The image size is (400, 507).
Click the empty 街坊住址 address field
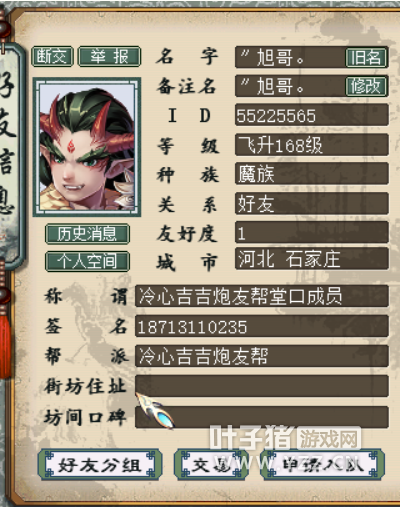pos(262,386)
